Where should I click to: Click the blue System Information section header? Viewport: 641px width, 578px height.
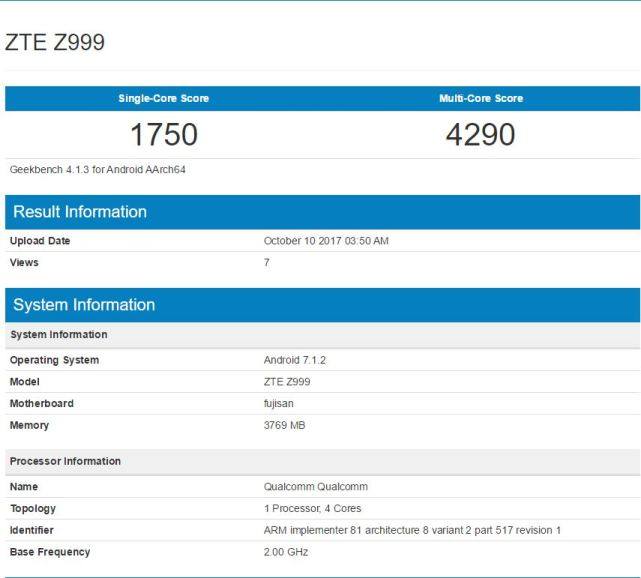click(323, 305)
